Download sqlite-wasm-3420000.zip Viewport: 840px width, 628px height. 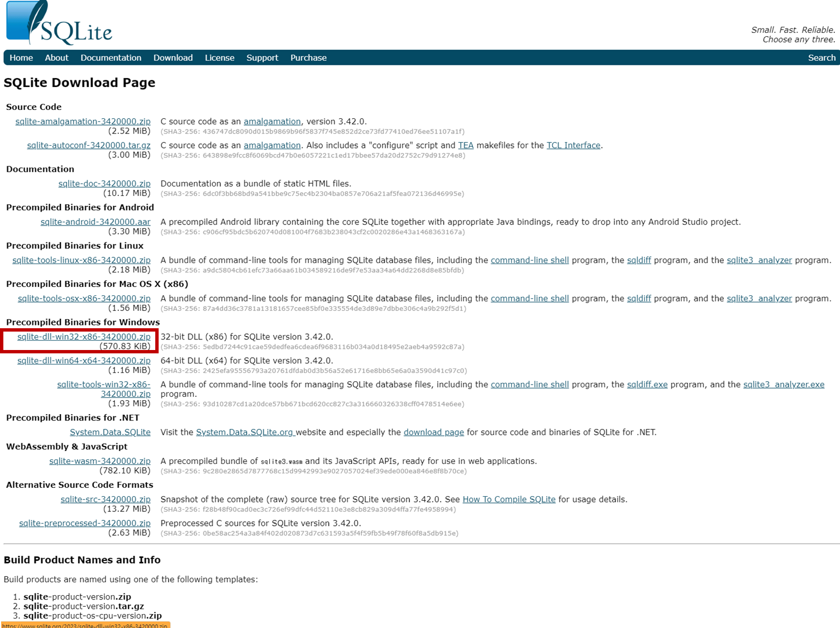[100, 461]
